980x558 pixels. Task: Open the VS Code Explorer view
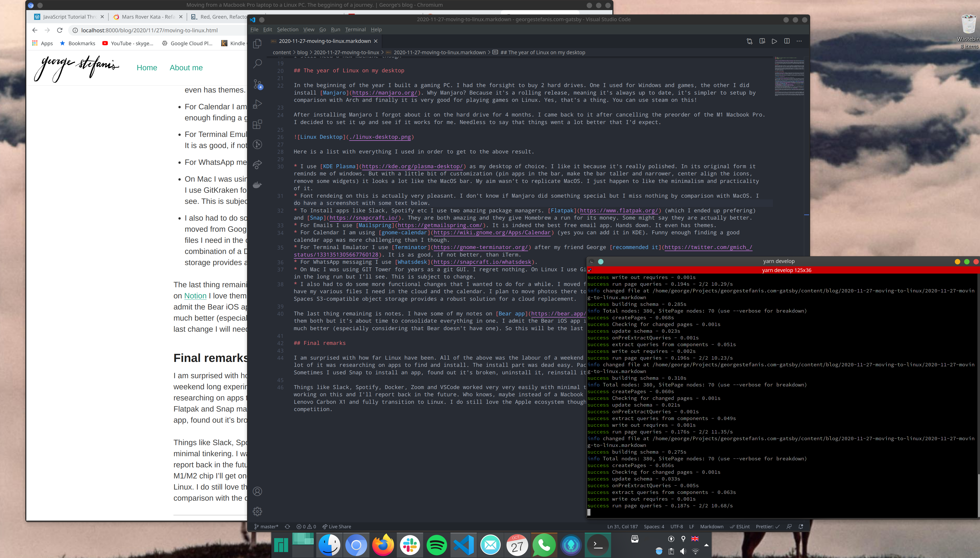[x=257, y=44]
